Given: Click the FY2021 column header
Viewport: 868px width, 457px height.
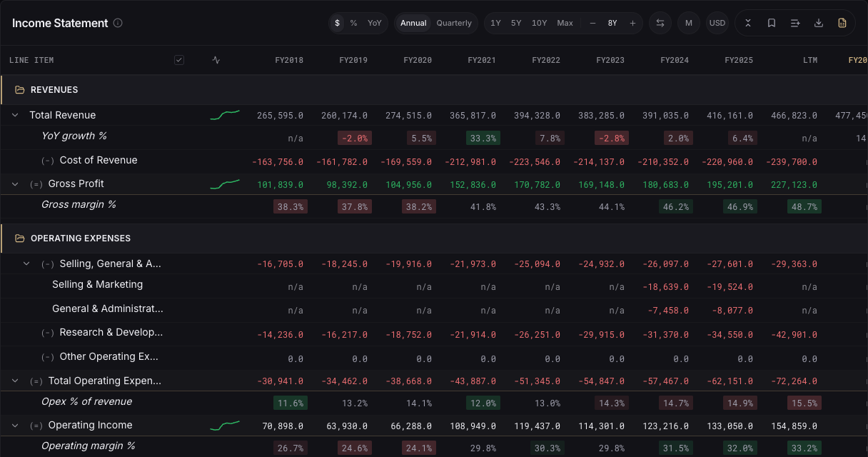Looking at the screenshot, I should point(482,60).
